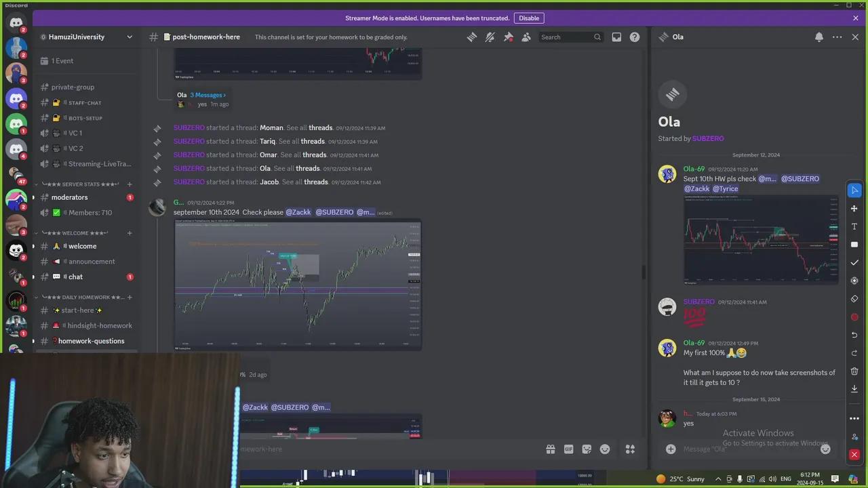Toggle notifications for the Ola thread
The image size is (868, 488).
click(818, 37)
